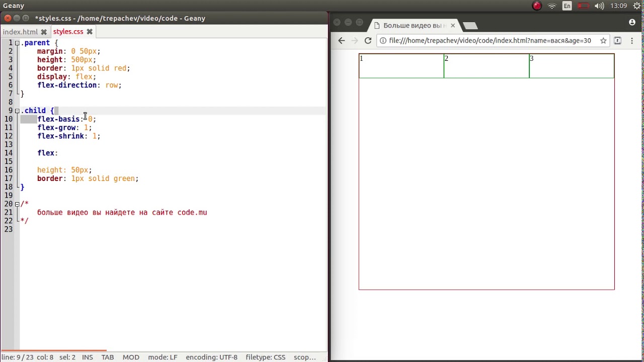The image size is (644, 362).
Task: Click line number 13 in the margin
Action: pyautogui.click(x=9, y=144)
